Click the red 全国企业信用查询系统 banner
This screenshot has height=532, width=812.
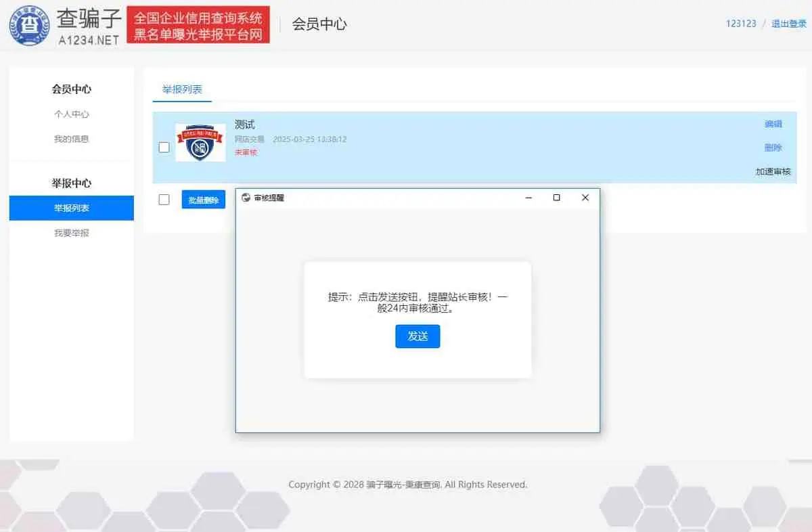[x=198, y=25]
